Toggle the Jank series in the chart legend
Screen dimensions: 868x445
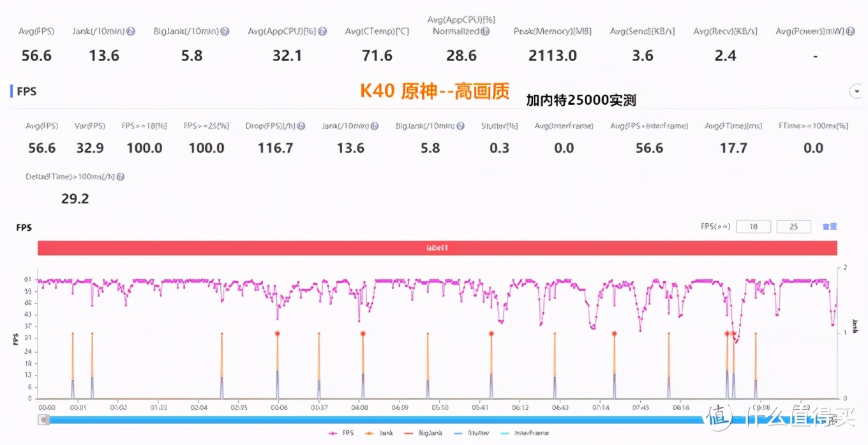378,433
